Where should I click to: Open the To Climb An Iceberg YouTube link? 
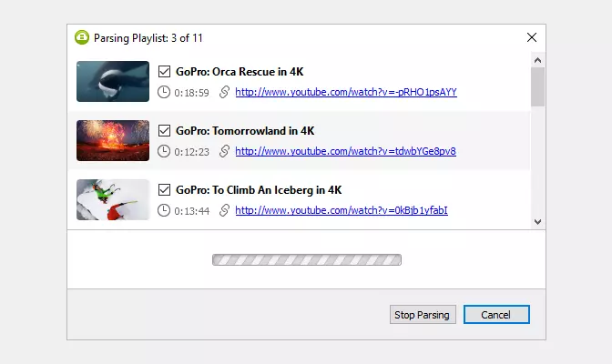pyautogui.click(x=342, y=210)
